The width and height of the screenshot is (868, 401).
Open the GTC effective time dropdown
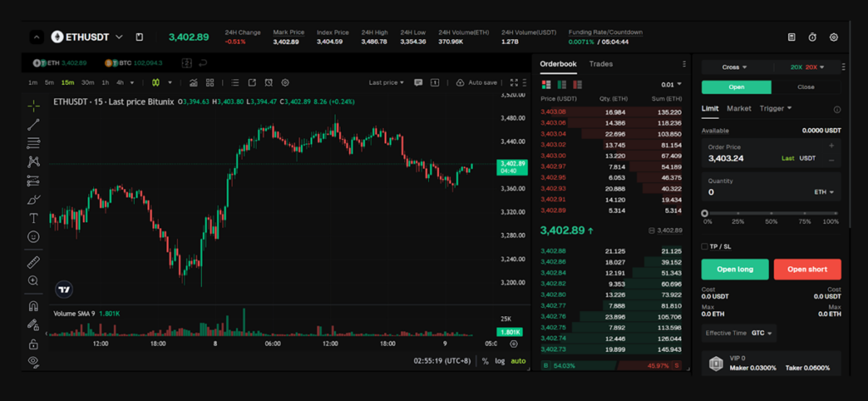(764, 333)
